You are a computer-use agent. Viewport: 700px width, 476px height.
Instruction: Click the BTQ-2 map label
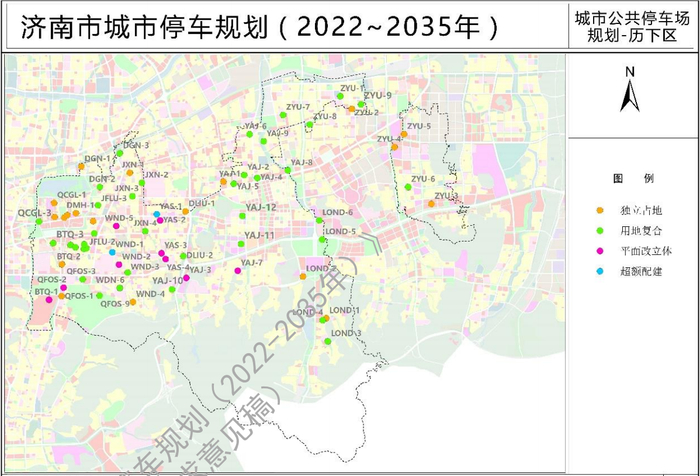[x=69, y=256]
